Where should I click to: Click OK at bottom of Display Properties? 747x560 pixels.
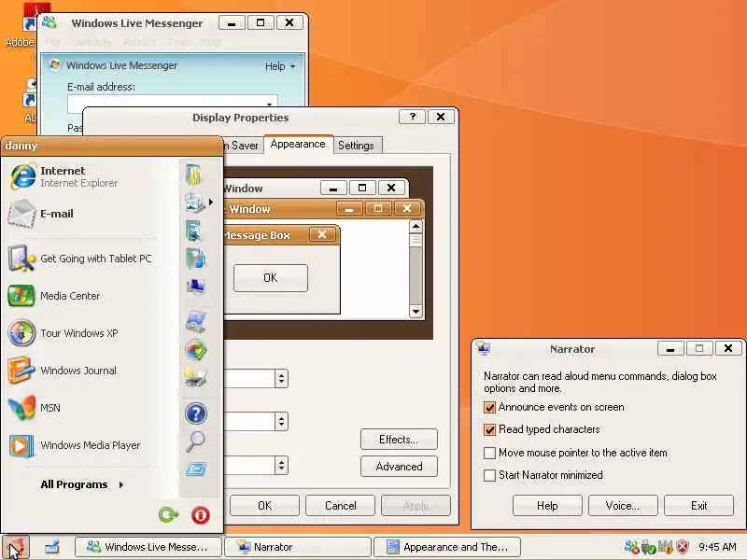pos(264,505)
